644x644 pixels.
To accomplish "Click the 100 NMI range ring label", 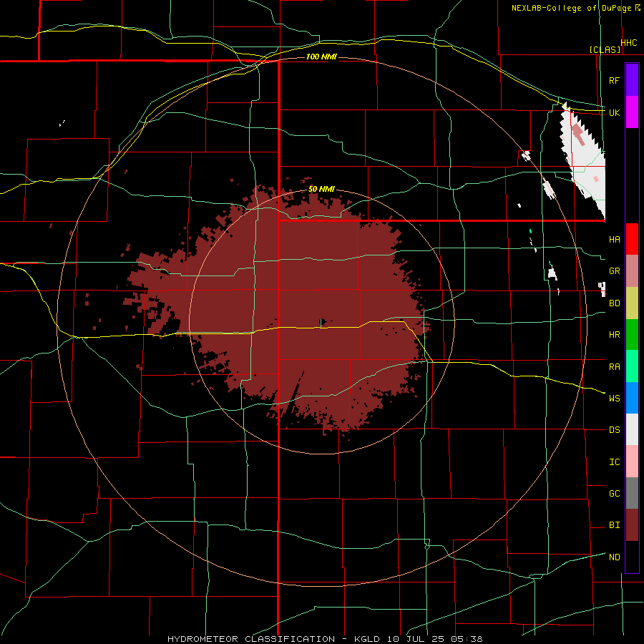I will (x=321, y=57).
